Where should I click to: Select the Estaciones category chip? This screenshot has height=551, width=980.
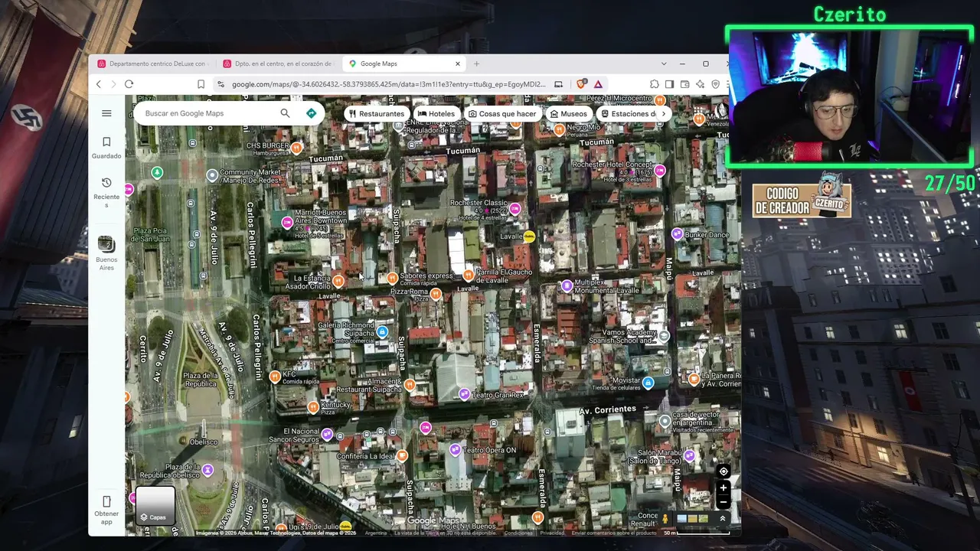point(628,114)
